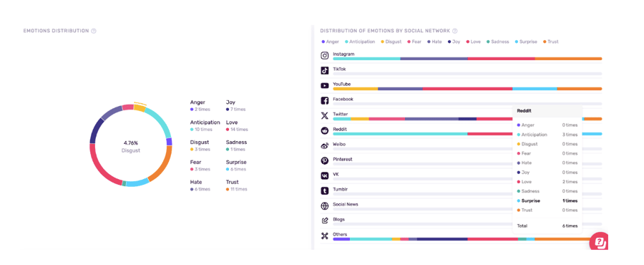Screen dimensions: 644x265
Task: Click the Twitter X icon
Action: click(324, 115)
